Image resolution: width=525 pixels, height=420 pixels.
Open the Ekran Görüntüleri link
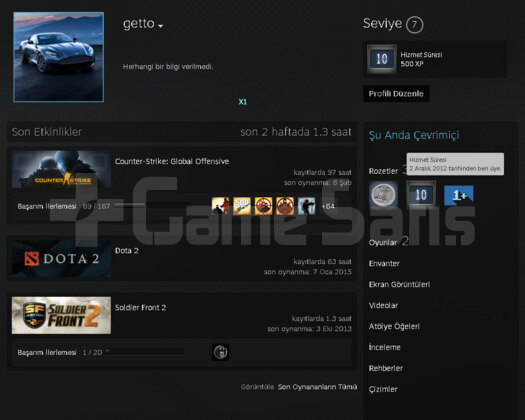coord(399,284)
